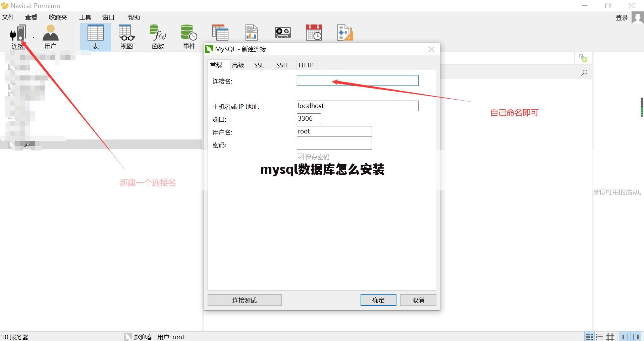Click the green plus add icon
Viewport: 644px width, 341px height.
[x=583, y=59]
